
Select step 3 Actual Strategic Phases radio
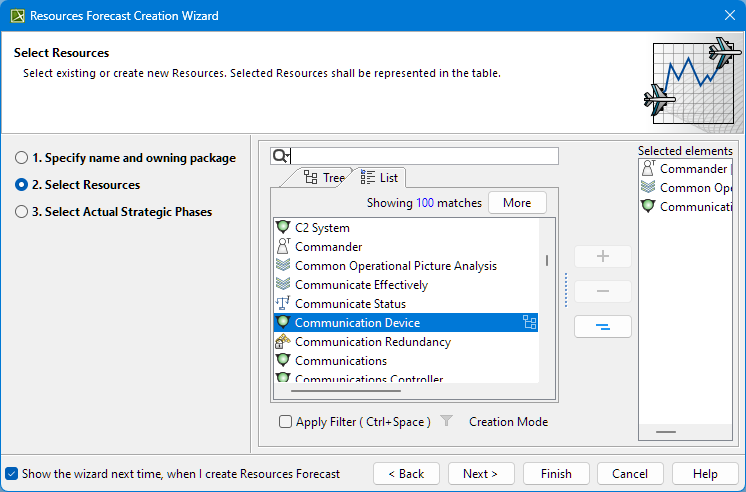point(21,212)
